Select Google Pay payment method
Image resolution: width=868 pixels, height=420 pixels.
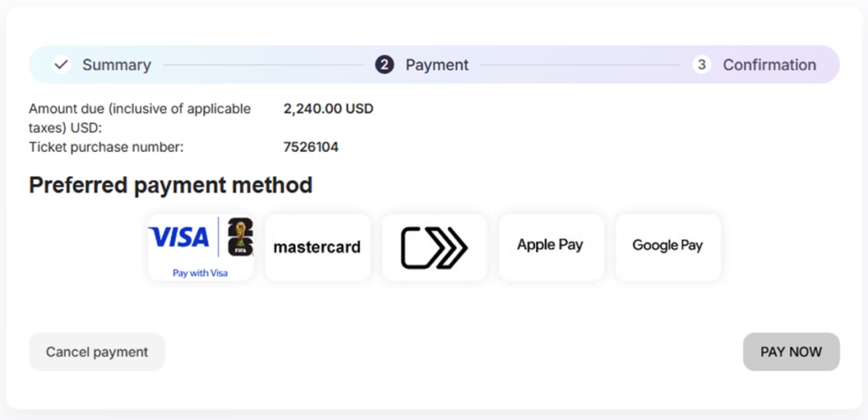667,246
